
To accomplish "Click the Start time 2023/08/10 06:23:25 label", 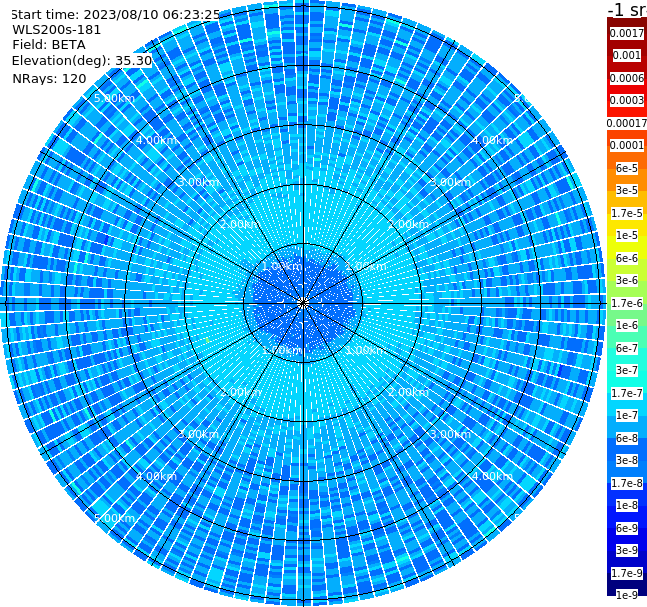I will (x=116, y=15).
